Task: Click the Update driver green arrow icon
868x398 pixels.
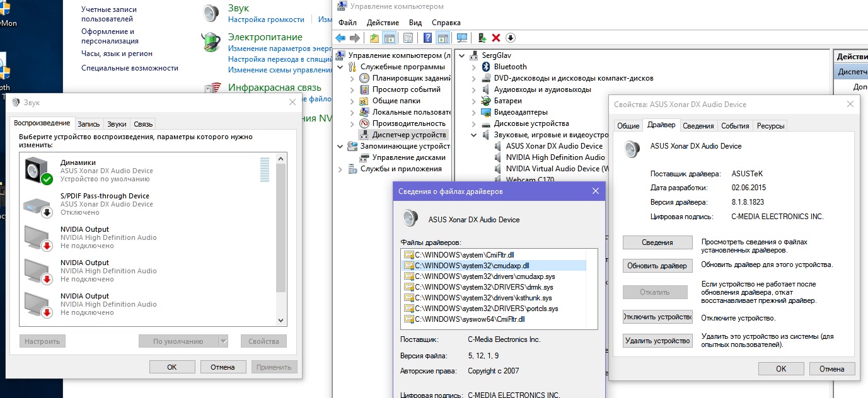Action: click(482, 38)
